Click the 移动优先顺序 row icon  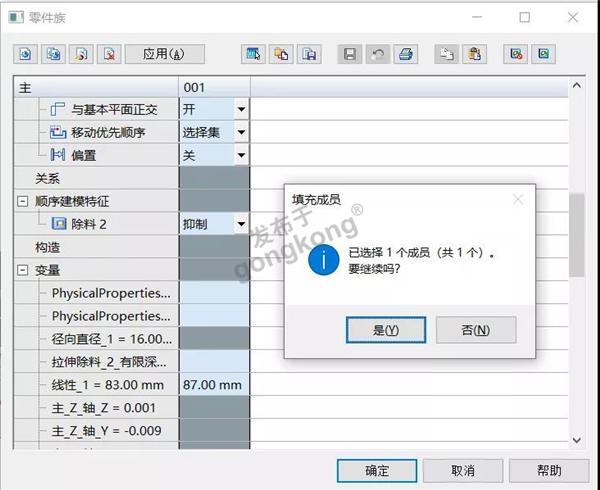58,133
